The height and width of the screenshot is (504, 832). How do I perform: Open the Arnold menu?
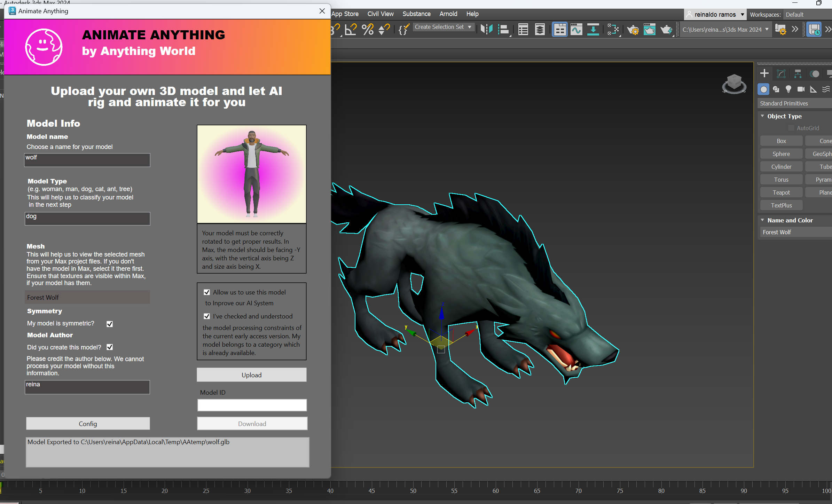448,14
